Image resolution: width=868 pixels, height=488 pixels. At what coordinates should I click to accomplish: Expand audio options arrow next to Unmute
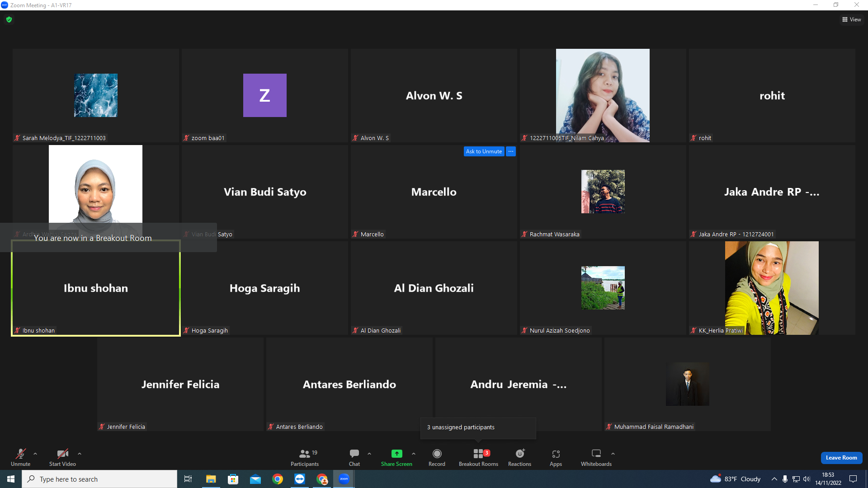click(x=35, y=454)
